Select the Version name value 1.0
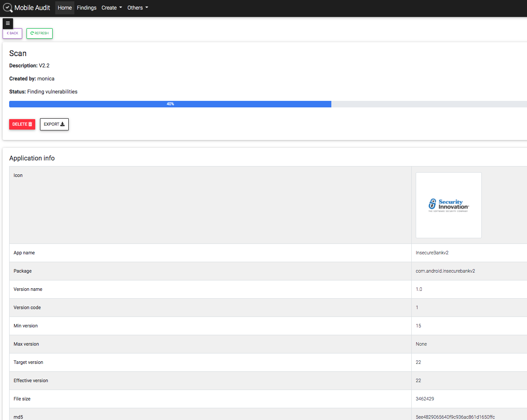Image resolution: width=527 pixels, height=420 pixels. point(419,289)
